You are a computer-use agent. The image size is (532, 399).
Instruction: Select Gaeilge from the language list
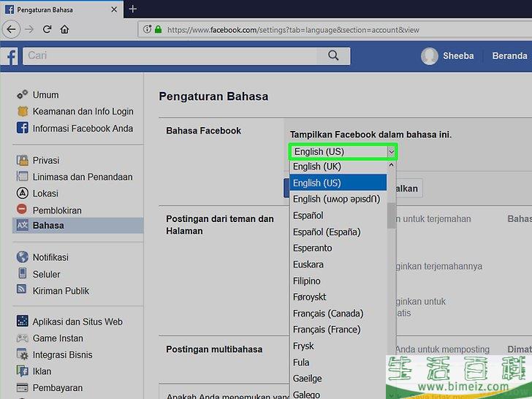[338, 379]
